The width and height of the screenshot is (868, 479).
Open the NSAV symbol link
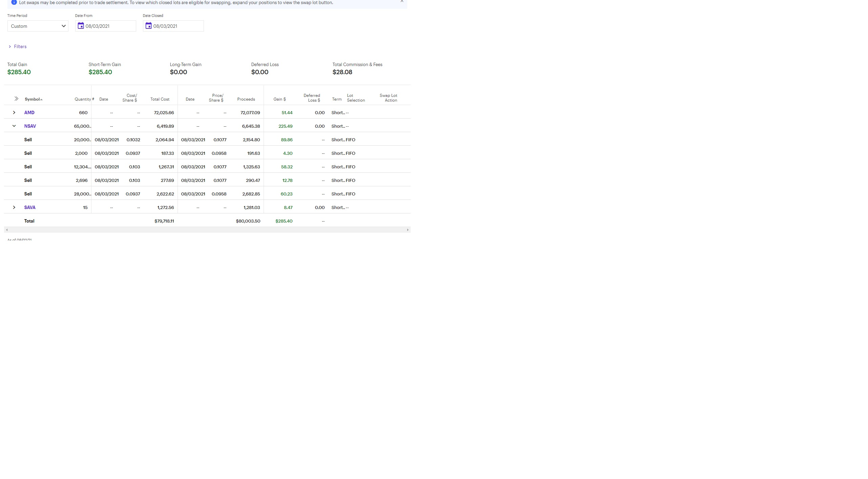pyautogui.click(x=30, y=126)
